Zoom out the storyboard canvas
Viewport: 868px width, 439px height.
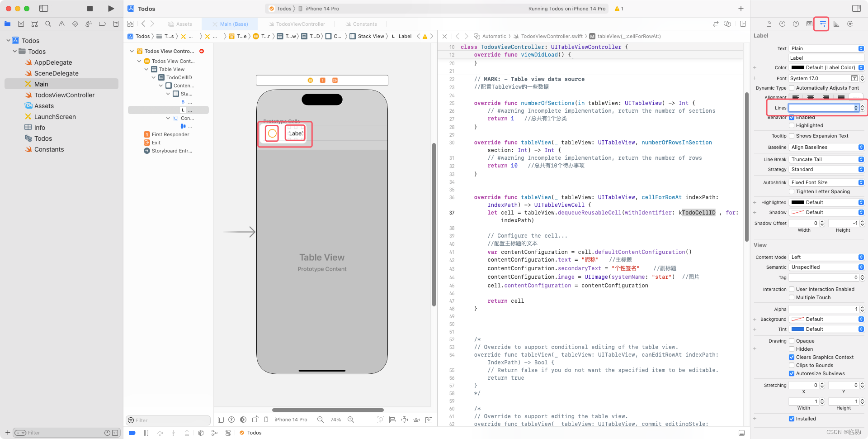point(321,420)
